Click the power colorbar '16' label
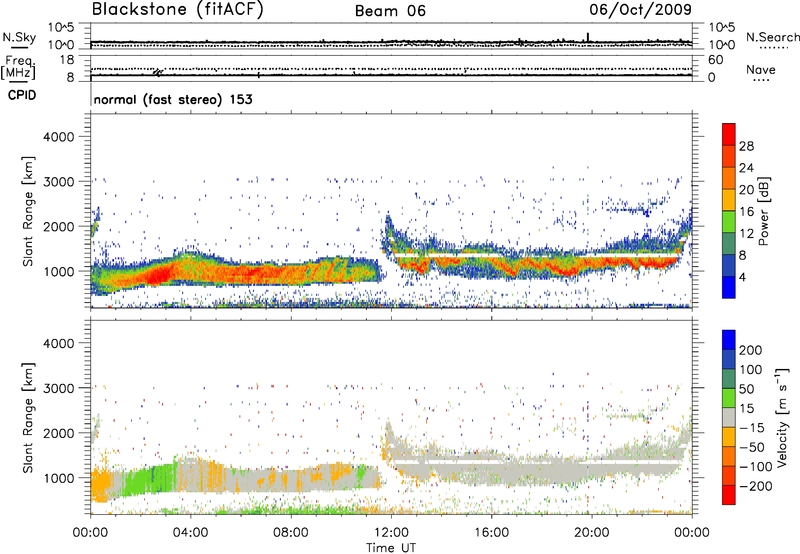This screenshot has width=800, height=554. click(x=746, y=212)
